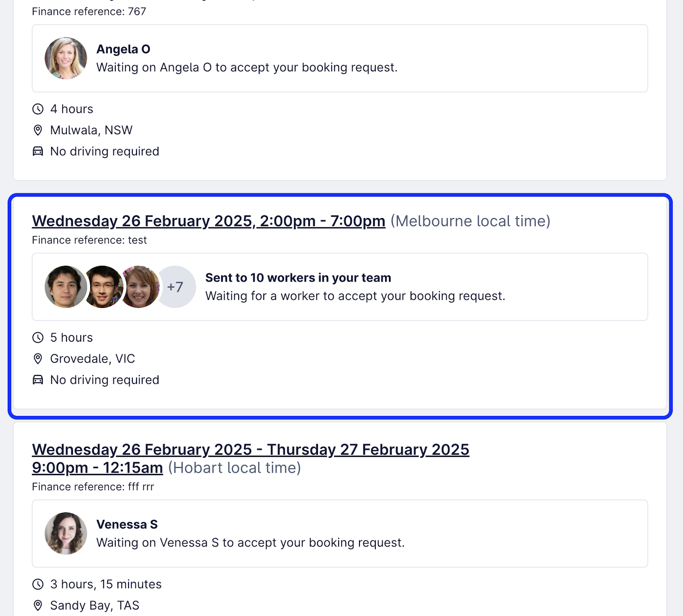Image resolution: width=683 pixels, height=616 pixels.
Task: Click the glasses-wearing worker avatar
Action: (x=103, y=287)
